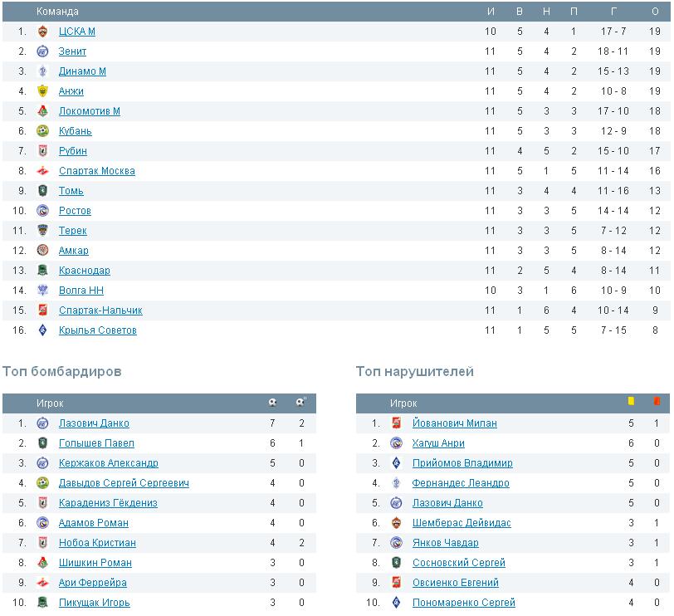Click the Команда column header
The width and height of the screenshot is (674, 616).
pyautogui.click(x=57, y=12)
